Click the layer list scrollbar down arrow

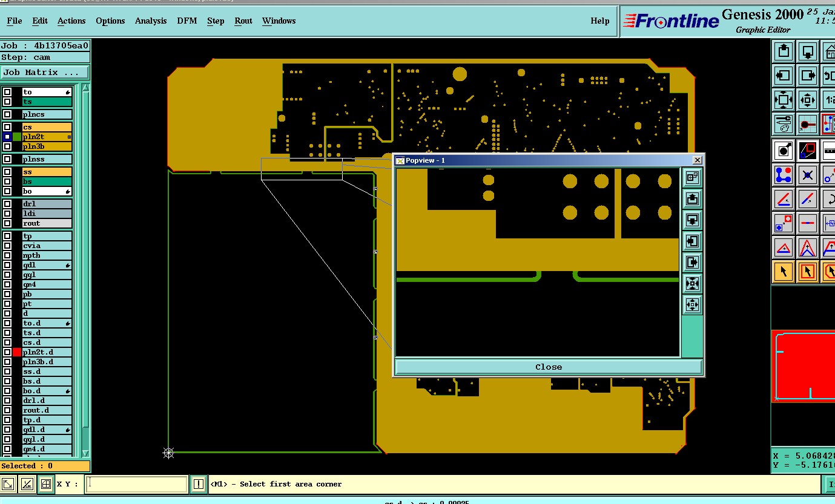85,453
